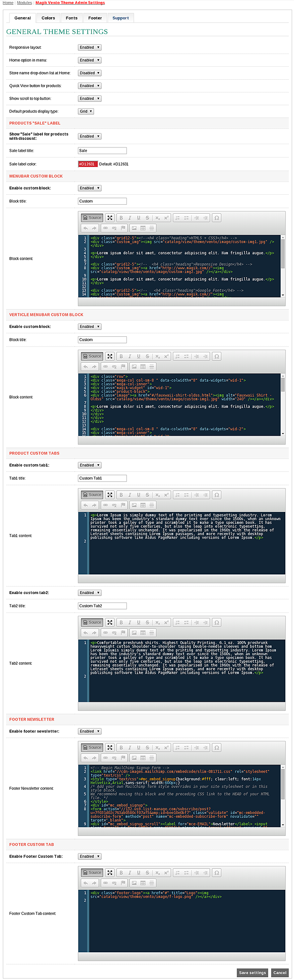
Task: Click Redo in Footer Newsletter content editor
Action: [x=94, y=758]
